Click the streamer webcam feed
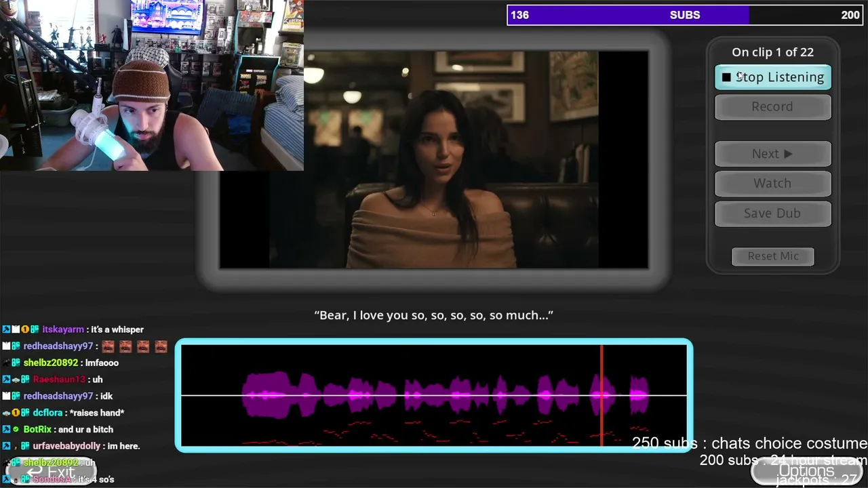 pos(152,85)
